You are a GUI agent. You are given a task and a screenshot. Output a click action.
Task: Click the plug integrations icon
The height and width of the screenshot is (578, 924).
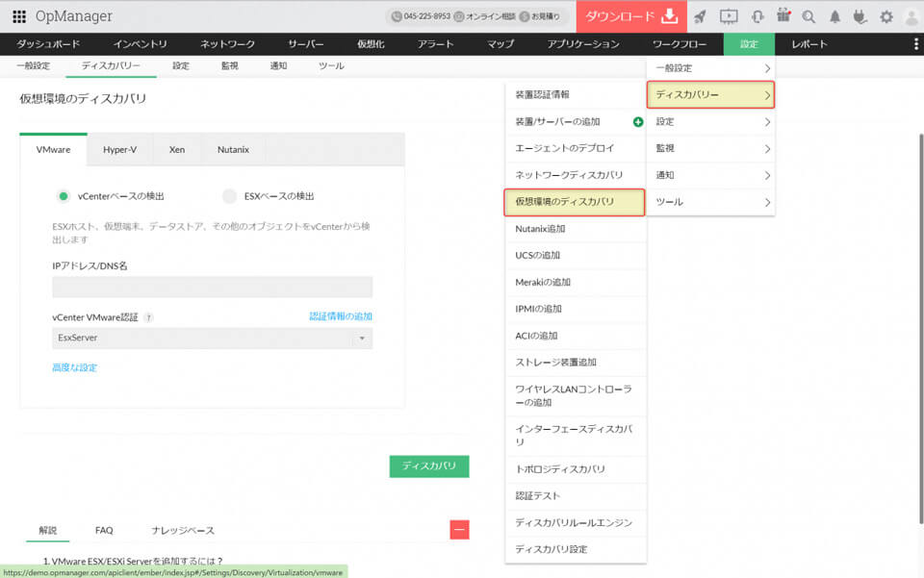click(860, 16)
